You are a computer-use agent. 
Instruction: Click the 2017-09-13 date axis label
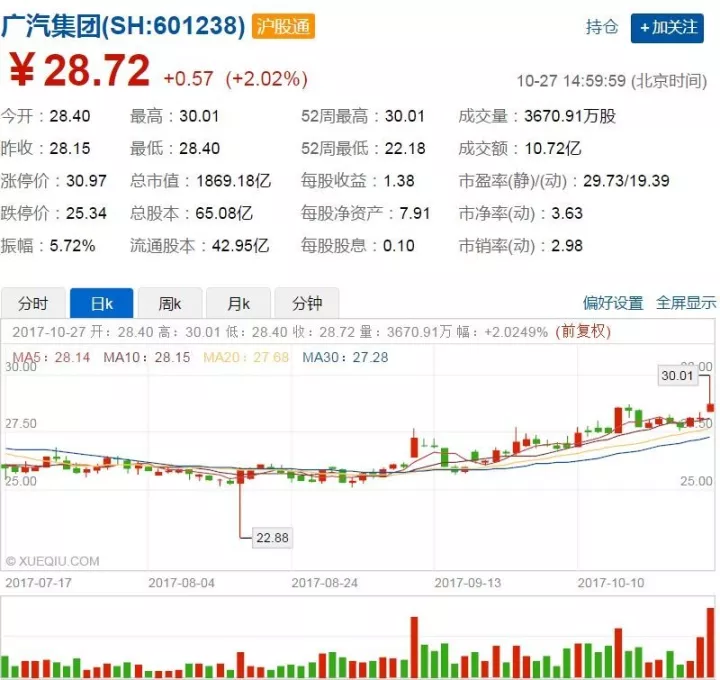[468, 583]
